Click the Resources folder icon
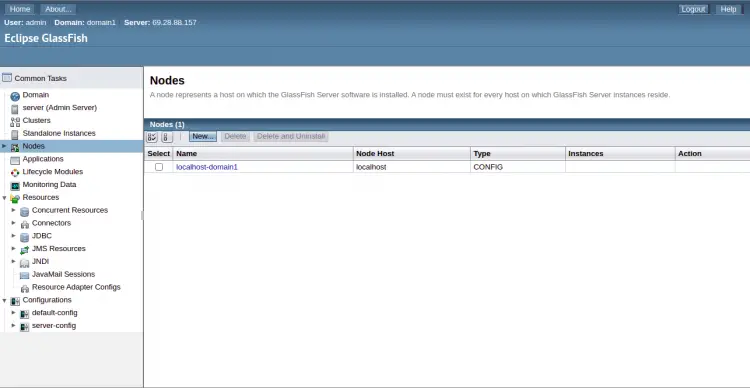The image size is (750, 388). point(15,198)
